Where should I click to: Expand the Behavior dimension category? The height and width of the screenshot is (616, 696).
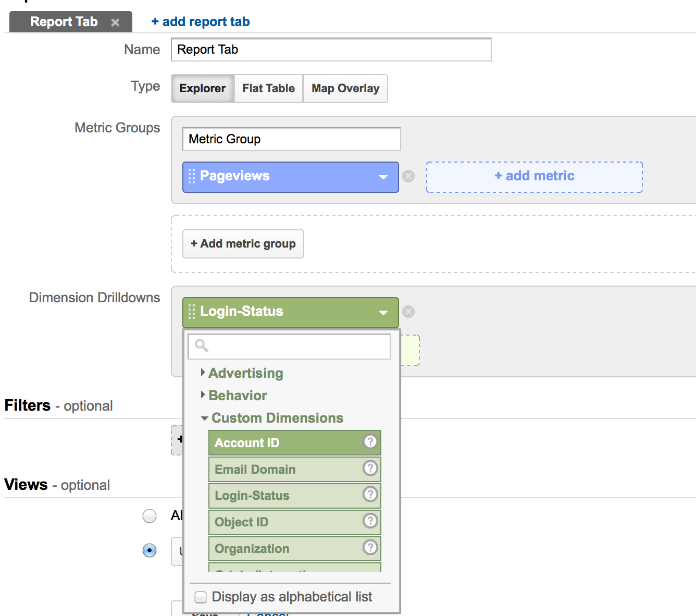(203, 395)
